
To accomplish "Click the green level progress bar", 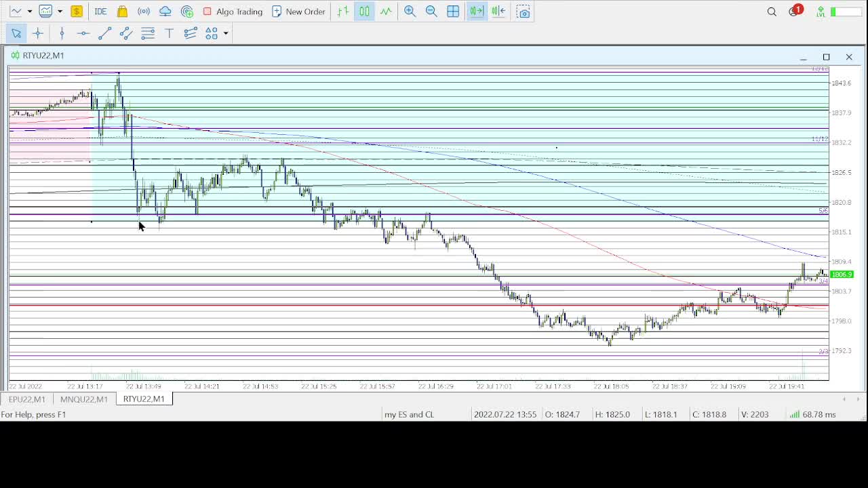I will click(845, 12).
